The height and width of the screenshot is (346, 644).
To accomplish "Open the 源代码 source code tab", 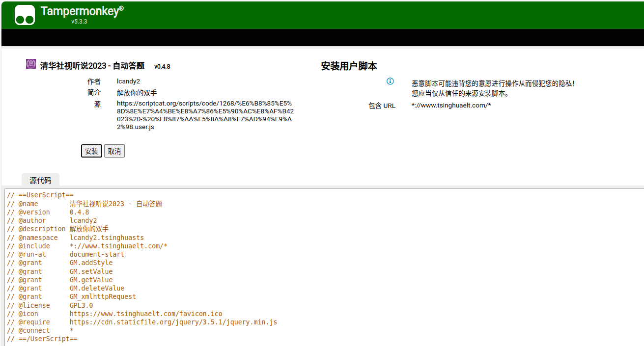I will pos(40,180).
